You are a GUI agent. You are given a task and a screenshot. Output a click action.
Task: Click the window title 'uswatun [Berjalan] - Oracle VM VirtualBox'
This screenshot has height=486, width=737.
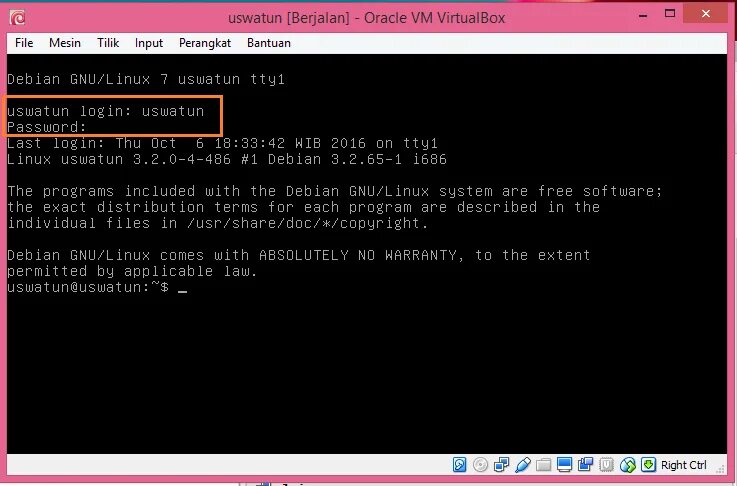(x=367, y=18)
